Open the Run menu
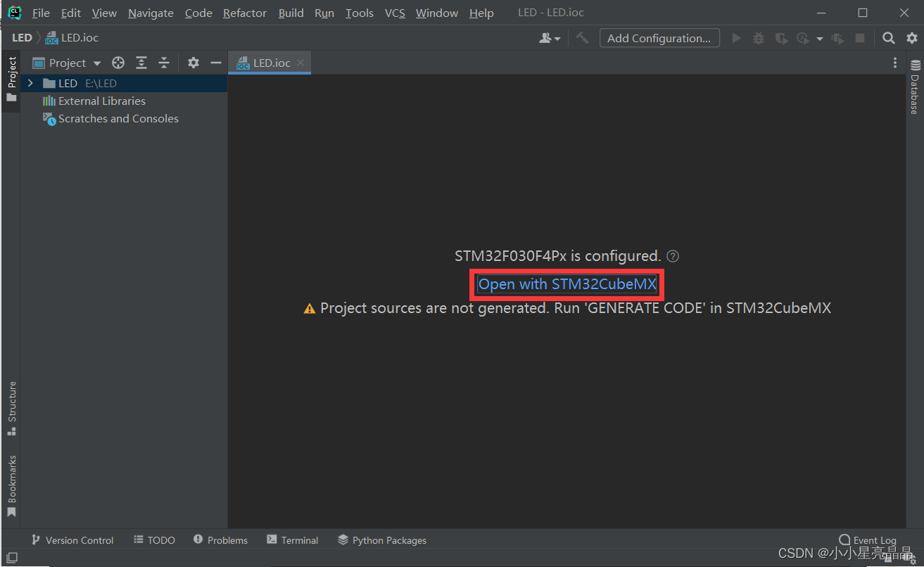Screen dimensions: 924x567 [x=324, y=13]
